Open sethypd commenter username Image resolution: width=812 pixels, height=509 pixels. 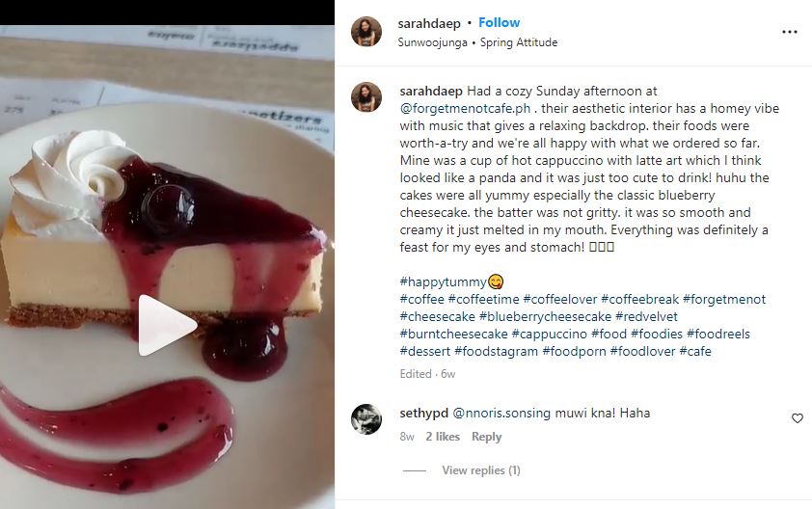click(x=421, y=413)
